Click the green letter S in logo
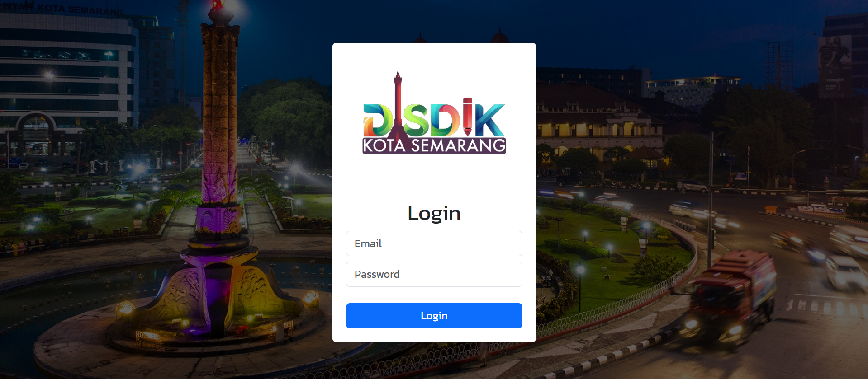 click(x=416, y=120)
